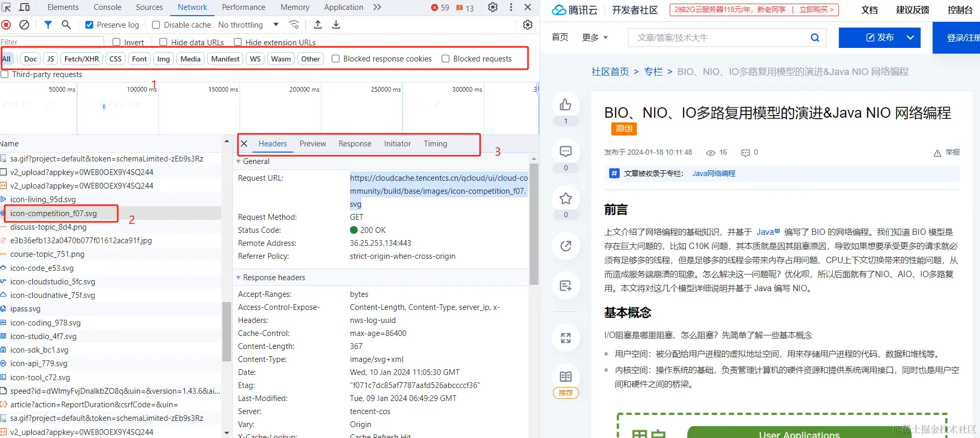The width and height of the screenshot is (980, 438).
Task: Open the Initiator tab
Action: (x=397, y=144)
